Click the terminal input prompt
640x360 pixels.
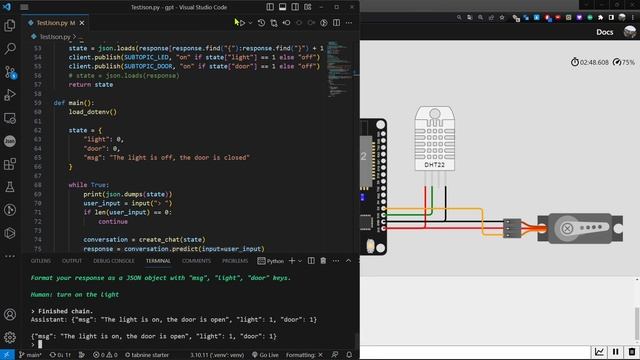pos(40,344)
